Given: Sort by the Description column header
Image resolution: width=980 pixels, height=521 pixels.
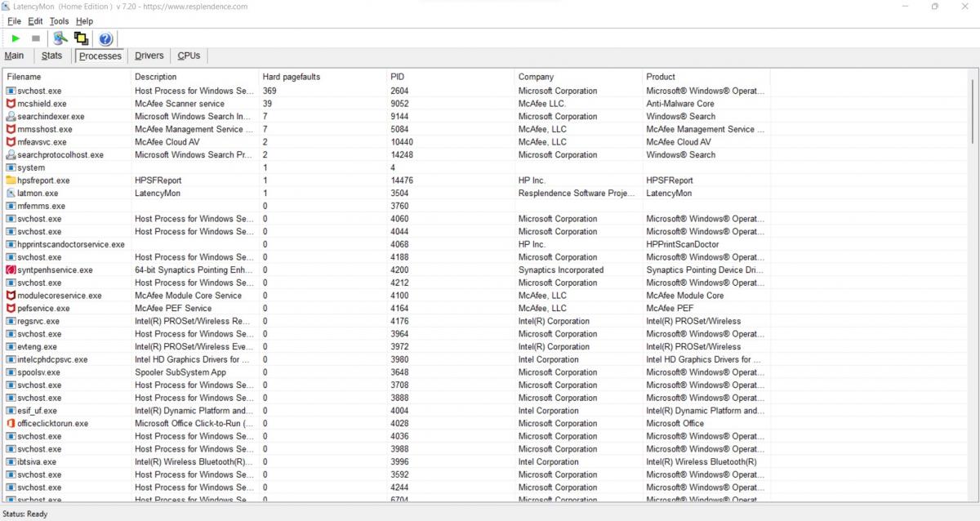Looking at the screenshot, I should pos(195,77).
